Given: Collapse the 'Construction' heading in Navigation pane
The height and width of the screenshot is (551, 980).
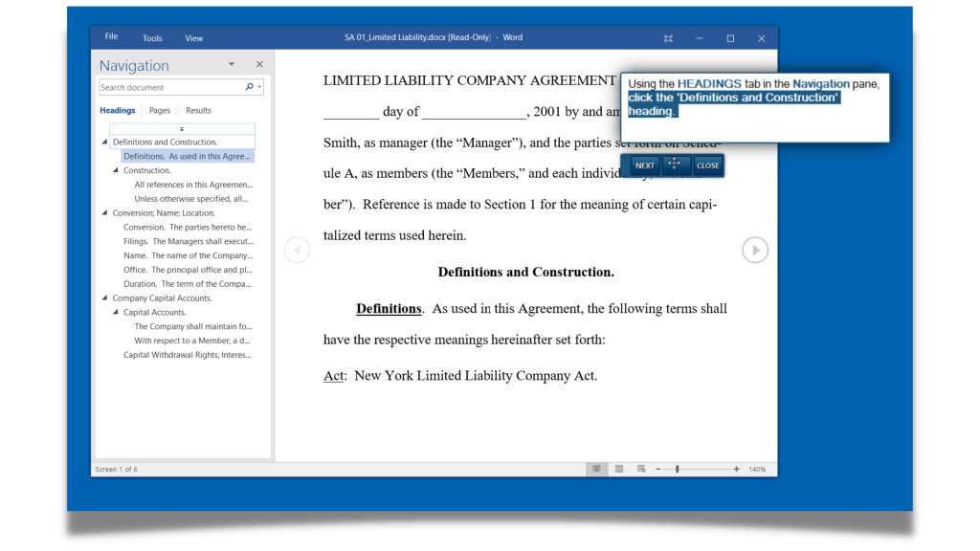Looking at the screenshot, I should (115, 169).
